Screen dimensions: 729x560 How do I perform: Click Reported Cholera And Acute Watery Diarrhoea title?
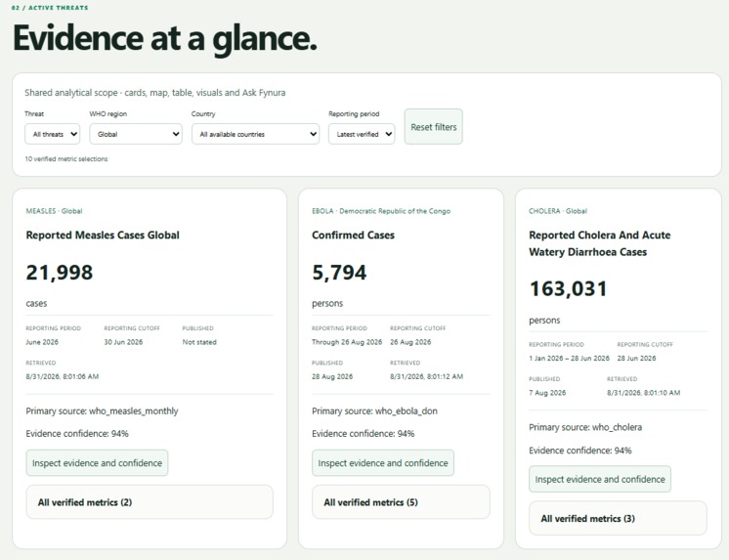600,243
